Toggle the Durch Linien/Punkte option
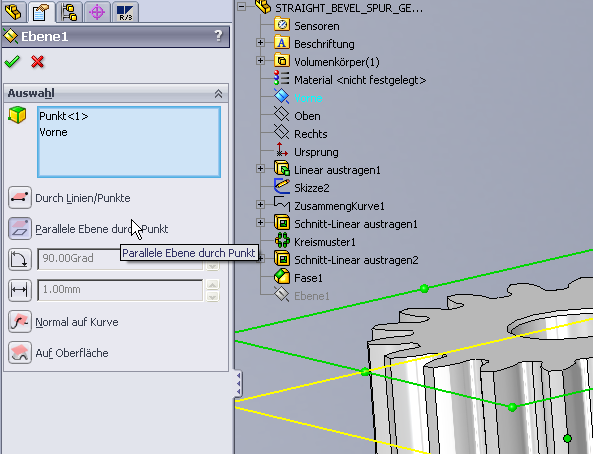Viewport: 593px width, 454px height. 20,197
